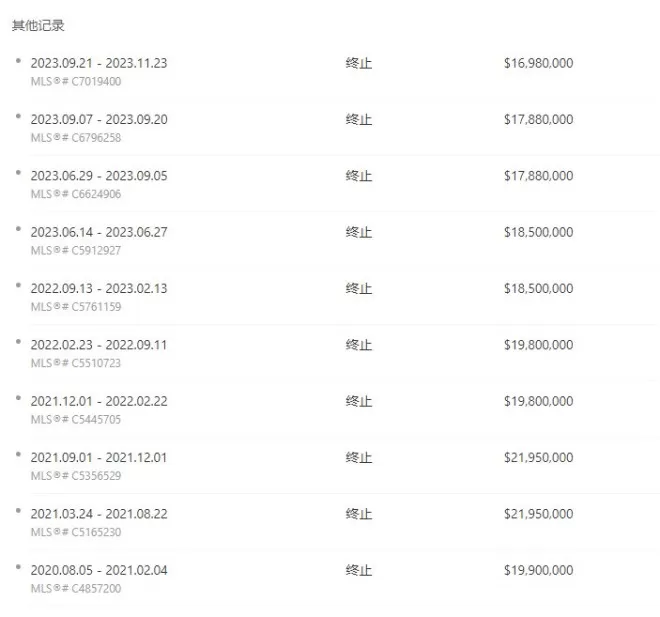660x617 pixels.
Task: Click the $19,900,000 price
Action: pos(539,570)
